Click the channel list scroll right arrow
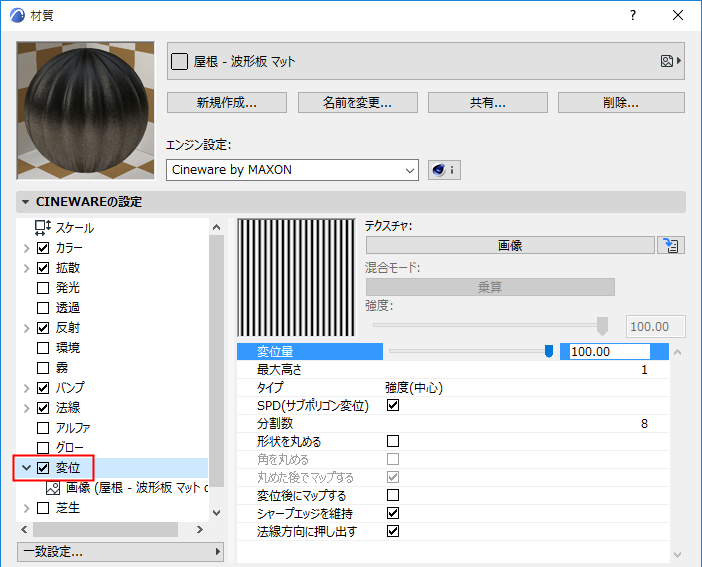 pos(200,529)
